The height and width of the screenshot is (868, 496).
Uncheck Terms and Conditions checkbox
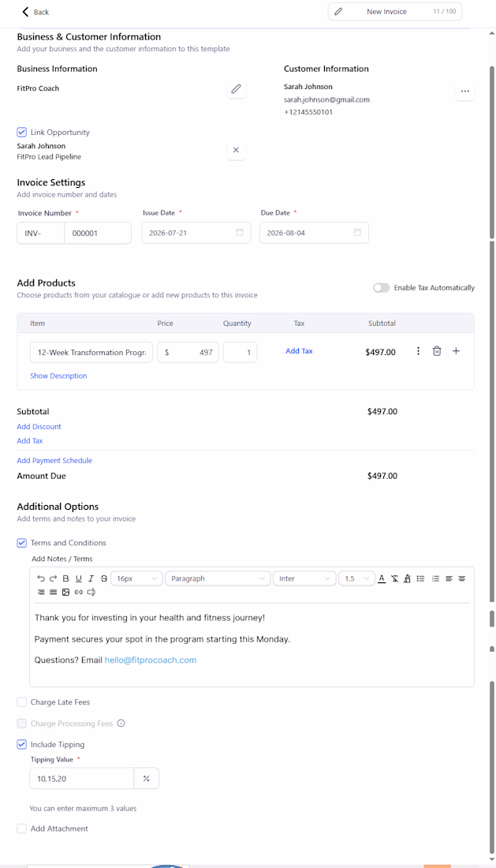21,543
